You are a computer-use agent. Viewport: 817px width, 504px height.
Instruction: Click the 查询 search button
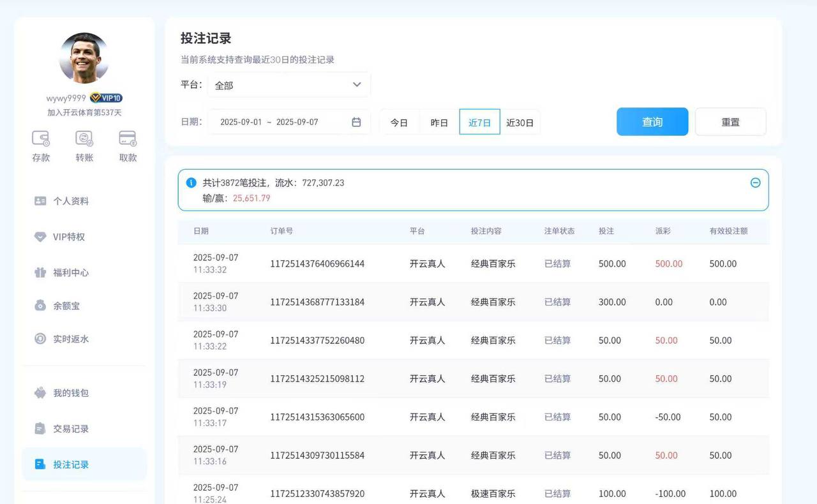652,121
